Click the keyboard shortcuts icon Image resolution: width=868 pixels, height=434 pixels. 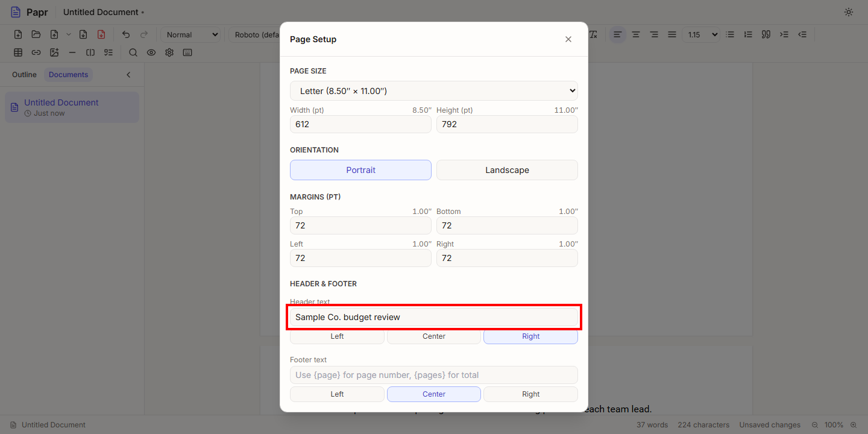click(x=187, y=52)
